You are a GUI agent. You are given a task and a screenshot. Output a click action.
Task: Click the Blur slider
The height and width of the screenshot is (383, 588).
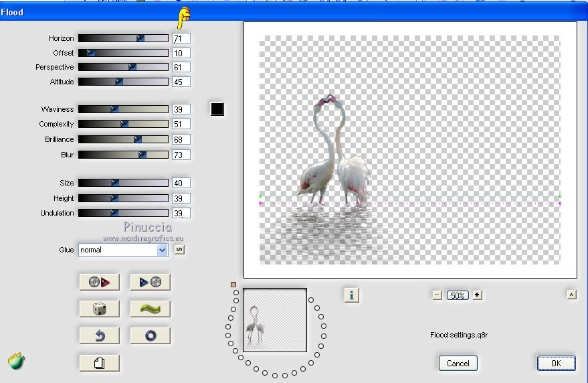123,155
